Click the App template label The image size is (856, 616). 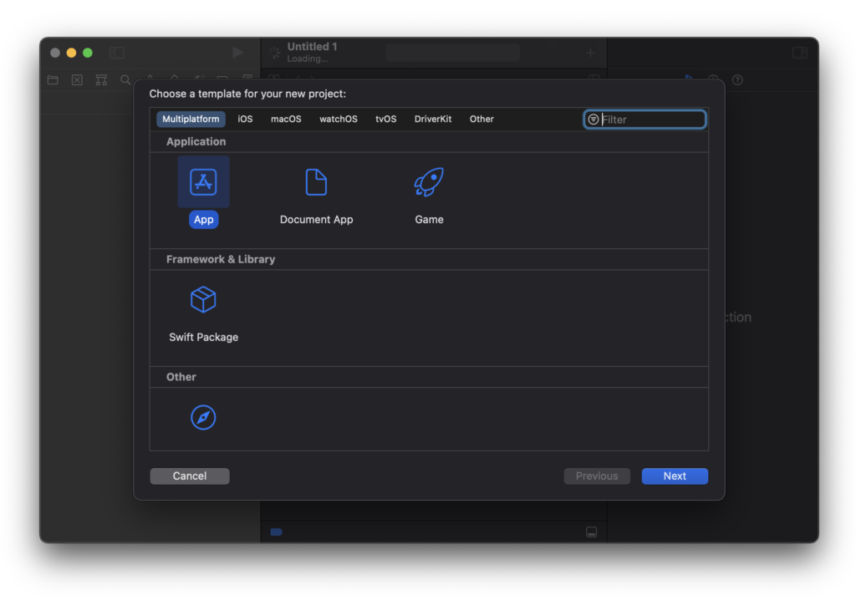tap(204, 219)
